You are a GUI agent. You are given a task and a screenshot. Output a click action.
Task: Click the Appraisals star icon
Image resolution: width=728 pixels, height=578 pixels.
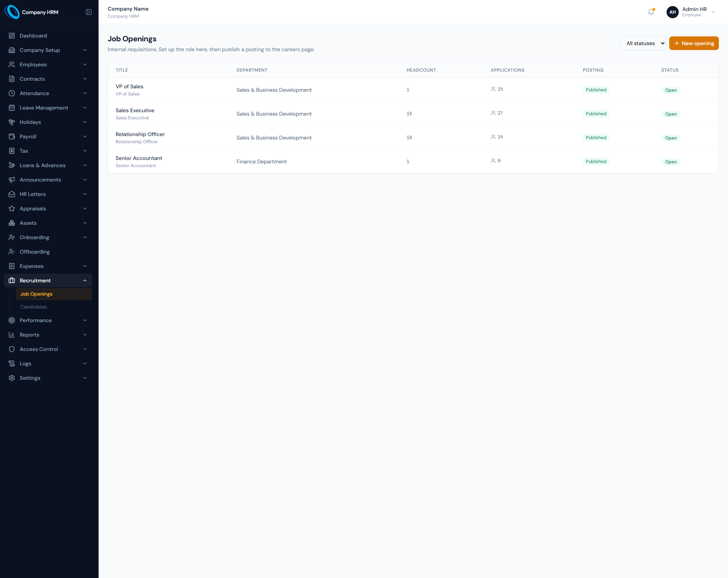[12, 208]
